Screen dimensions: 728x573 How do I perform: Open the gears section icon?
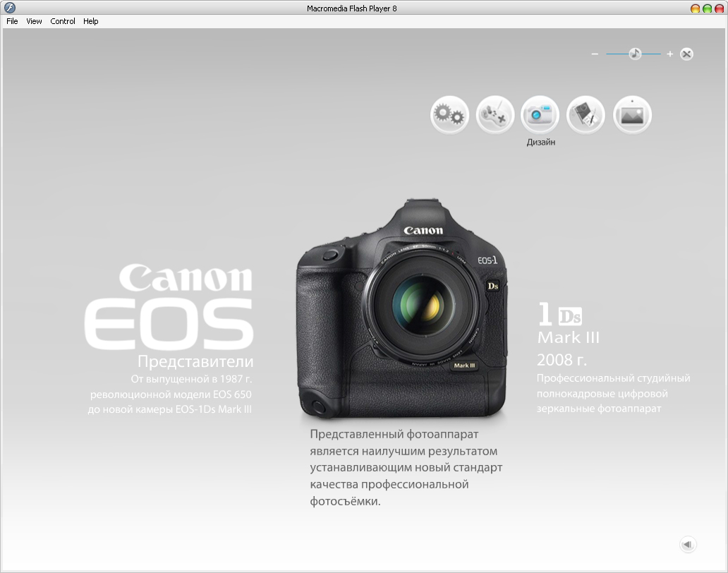point(449,114)
